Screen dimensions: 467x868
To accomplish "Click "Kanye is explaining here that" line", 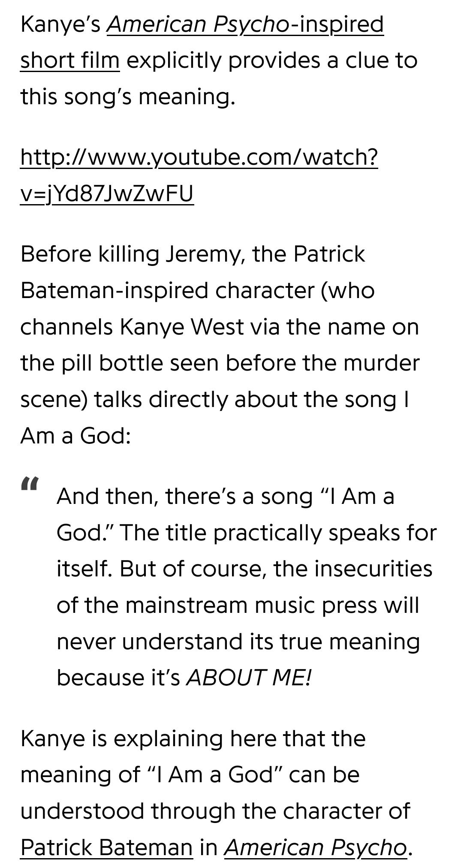I will (193, 738).
